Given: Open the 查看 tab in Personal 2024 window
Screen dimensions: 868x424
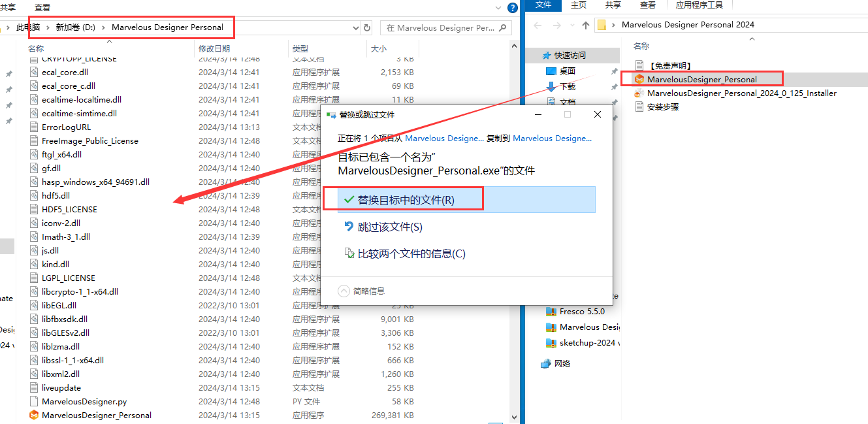Looking at the screenshot, I should [647, 5].
